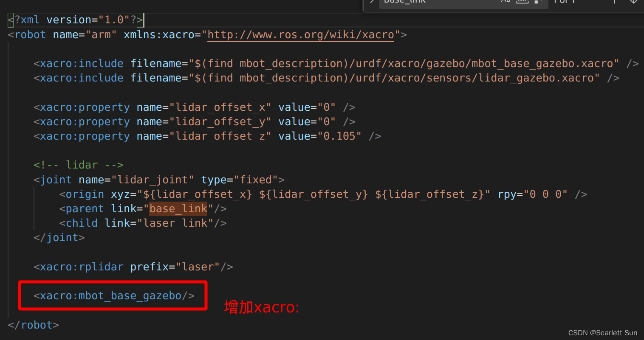Click the child tag name
The height and width of the screenshot is (340, 644).
[82, 223]
